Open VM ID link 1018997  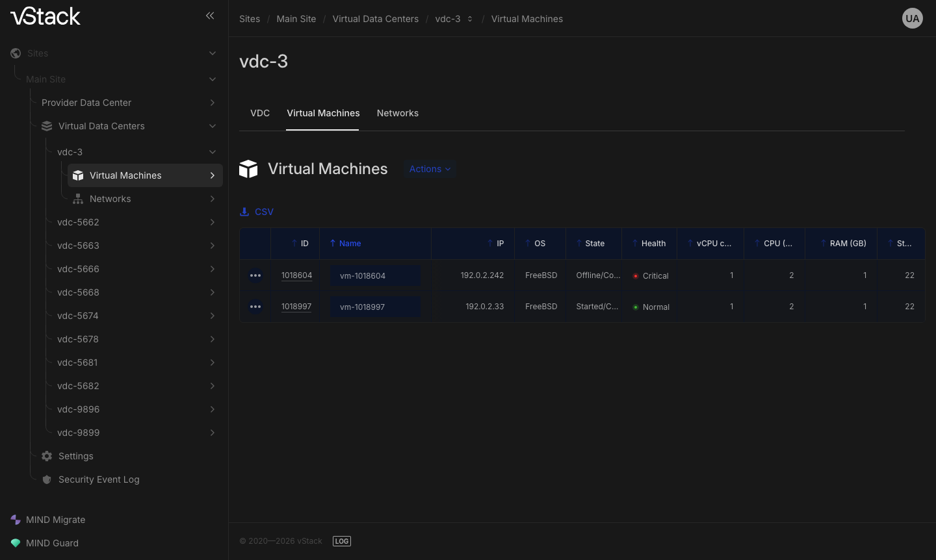click(296, 307)
